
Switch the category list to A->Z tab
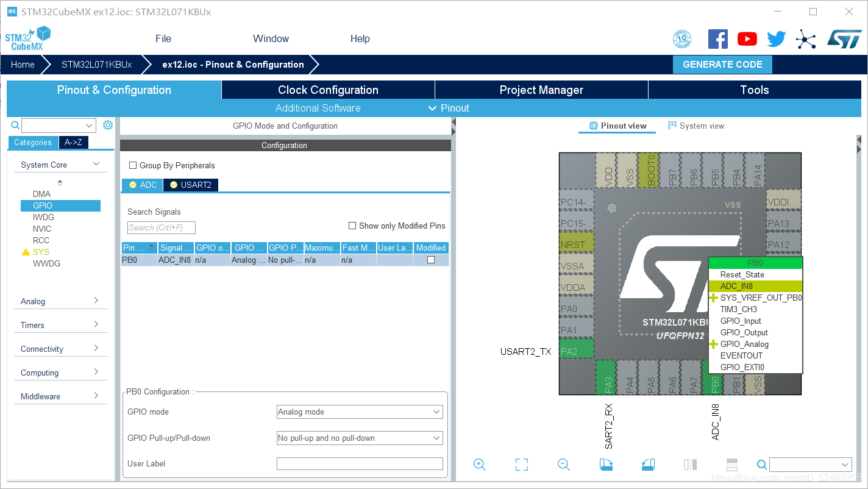[73, 142]
